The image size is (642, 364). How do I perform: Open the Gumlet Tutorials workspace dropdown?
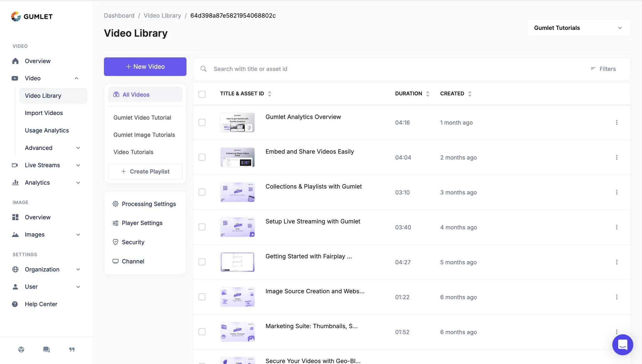579,28
